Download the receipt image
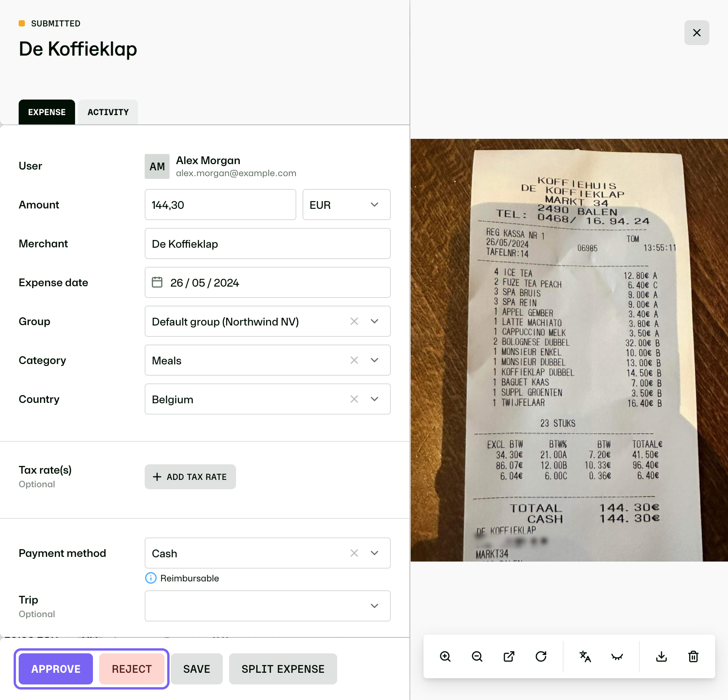 [x=661, y=656]
